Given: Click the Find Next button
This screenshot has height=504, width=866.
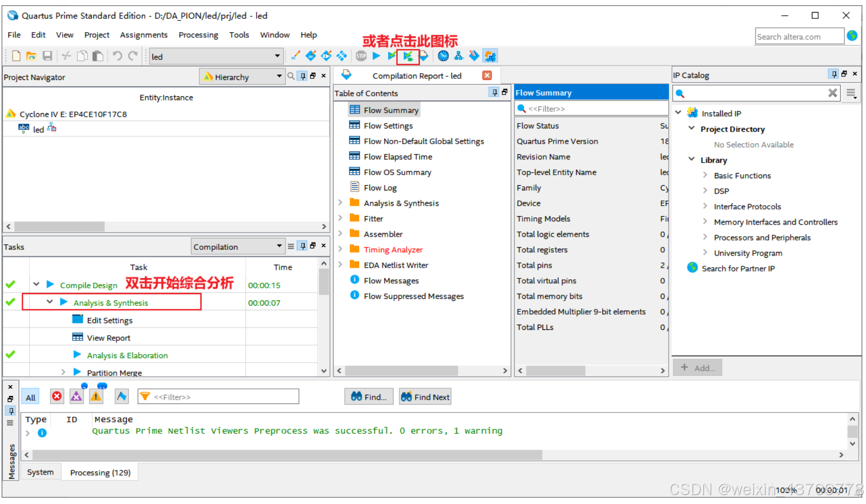Looking at the screenshot, I should tap(425, 397).
